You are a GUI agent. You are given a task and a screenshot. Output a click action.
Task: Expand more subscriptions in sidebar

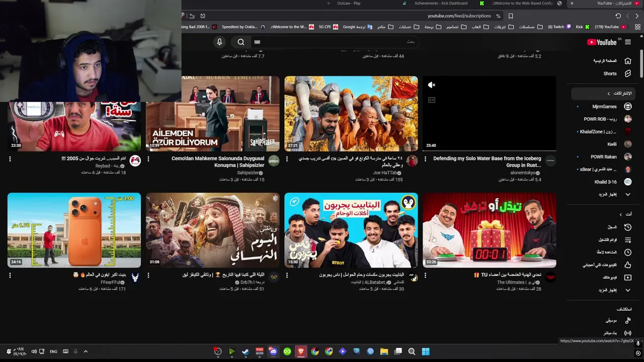(x=611, y=195)
